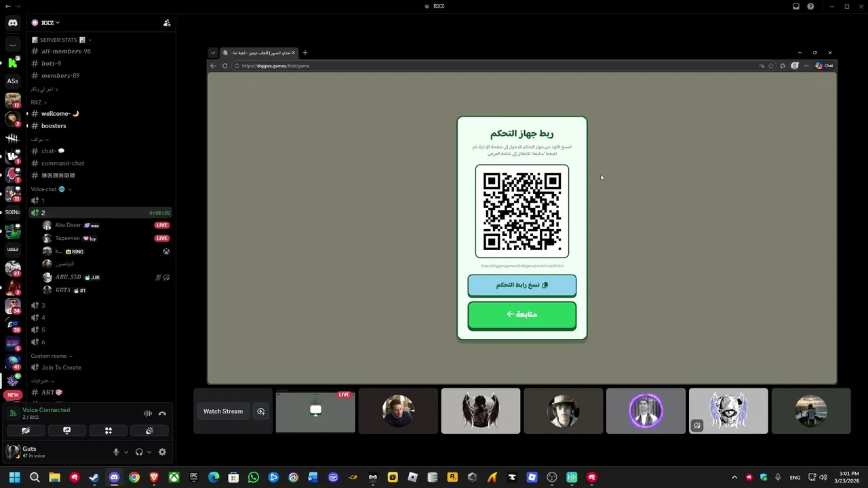868x488 pixels.
Task: Open the volume control in system tray
Action: point(824,477)
